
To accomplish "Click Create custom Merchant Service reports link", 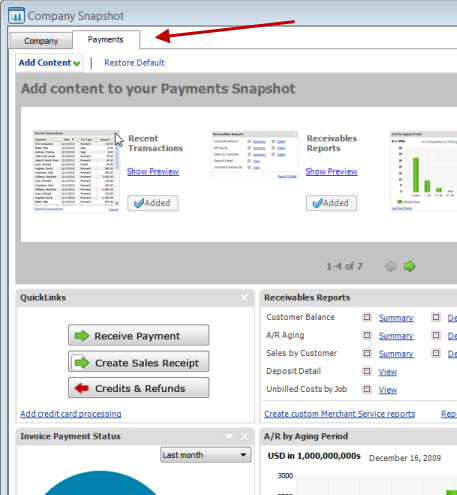I will click(x=340, y=414).
